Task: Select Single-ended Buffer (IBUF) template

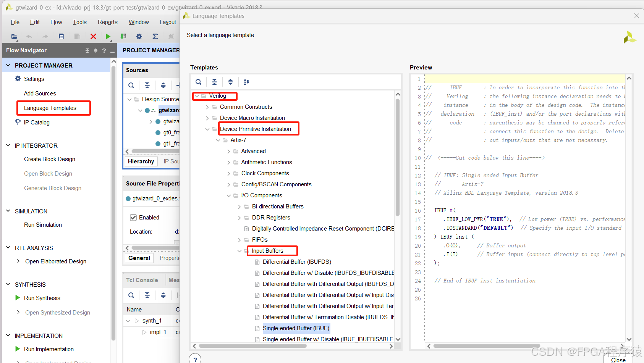Action: point(296,328)
